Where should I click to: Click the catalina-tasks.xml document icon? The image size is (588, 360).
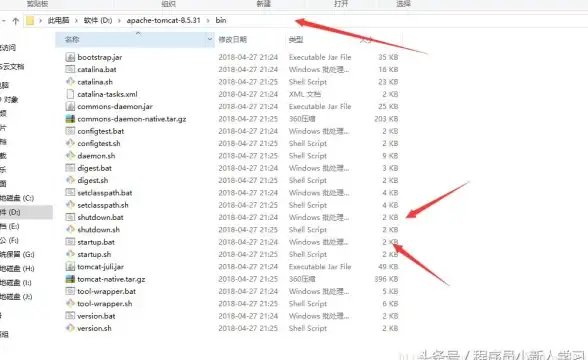[x=70, y=94]
